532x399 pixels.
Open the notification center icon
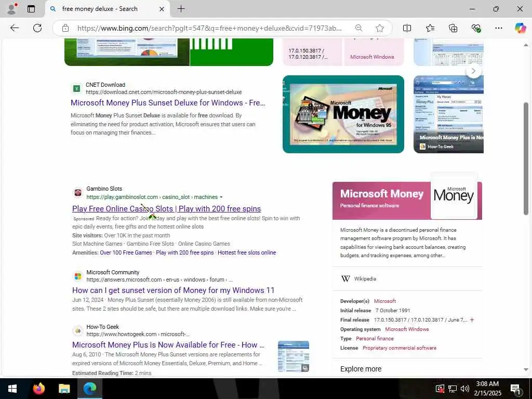point(515,389)
